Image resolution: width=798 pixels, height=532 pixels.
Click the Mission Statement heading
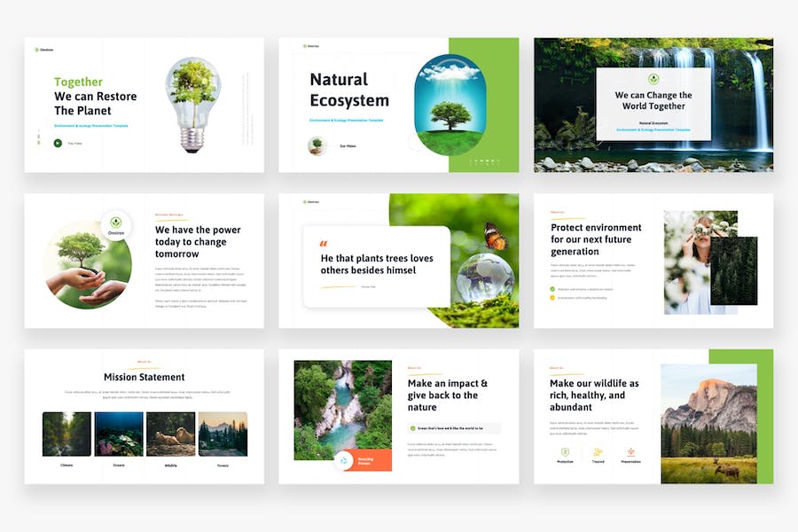tap(144, 377)
